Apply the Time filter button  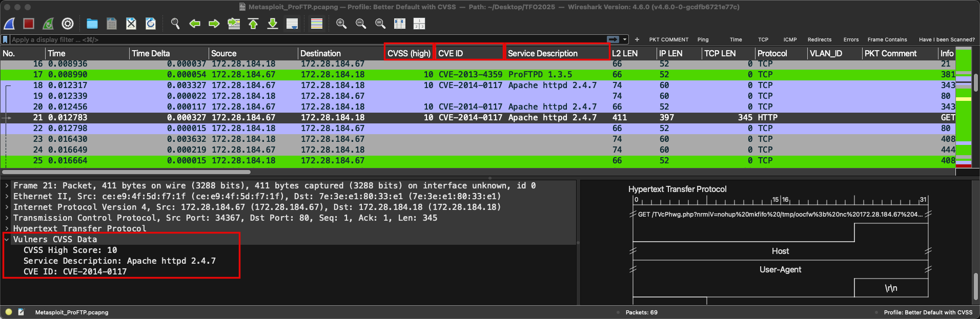[x=736, y=39]
